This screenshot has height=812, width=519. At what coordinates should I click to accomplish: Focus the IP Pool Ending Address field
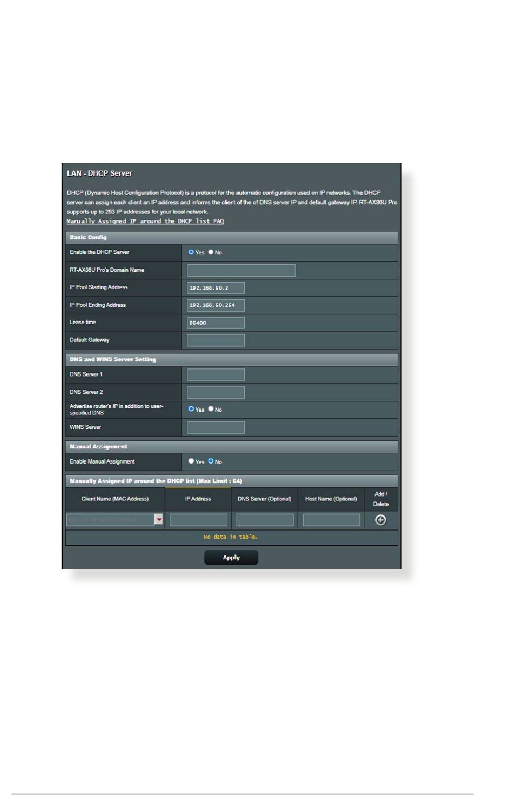(215, 305)
